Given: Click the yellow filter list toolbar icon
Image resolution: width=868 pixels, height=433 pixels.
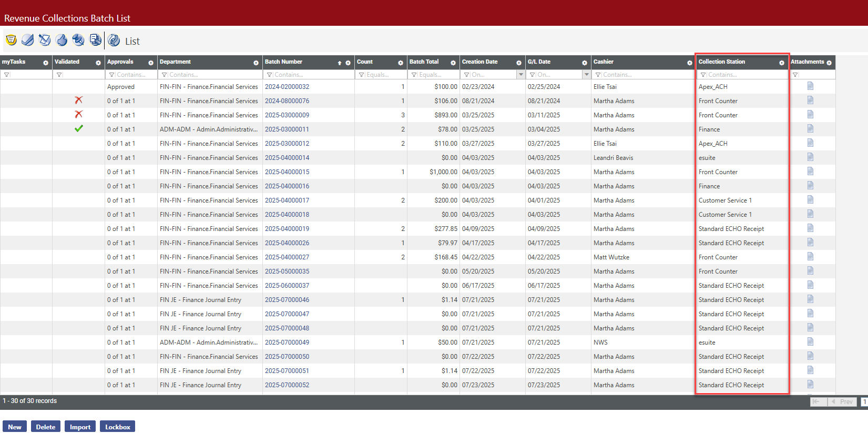Looking at the screenshot, I should point(11,40).
